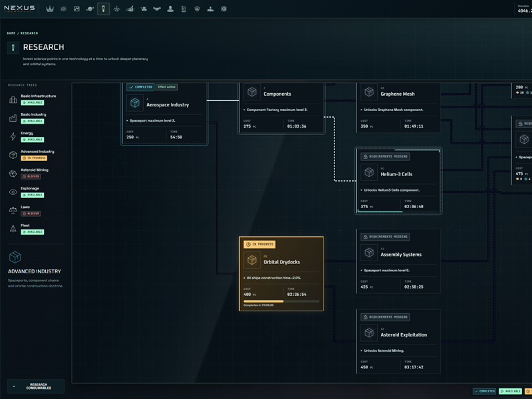Click the 'Unlocks Asteroid Mining.' text
The height and width of the screenshot is (399, 532).
(x=384, y=351)
